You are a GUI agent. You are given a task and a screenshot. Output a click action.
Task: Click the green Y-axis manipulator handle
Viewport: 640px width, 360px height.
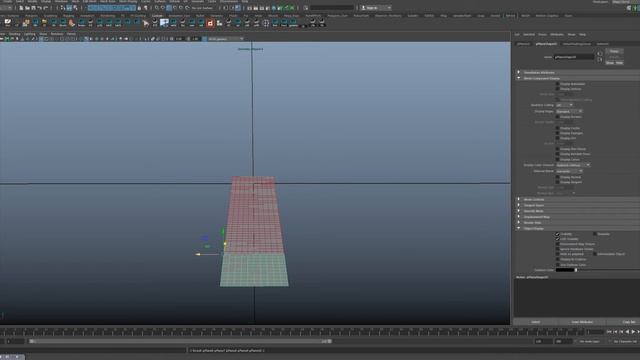(x=222, y=231)
